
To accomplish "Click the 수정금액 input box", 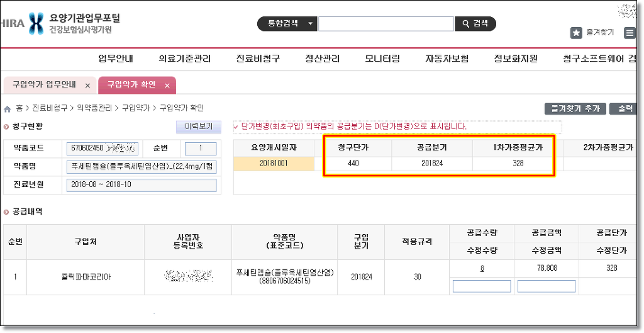I will point(546,286).
